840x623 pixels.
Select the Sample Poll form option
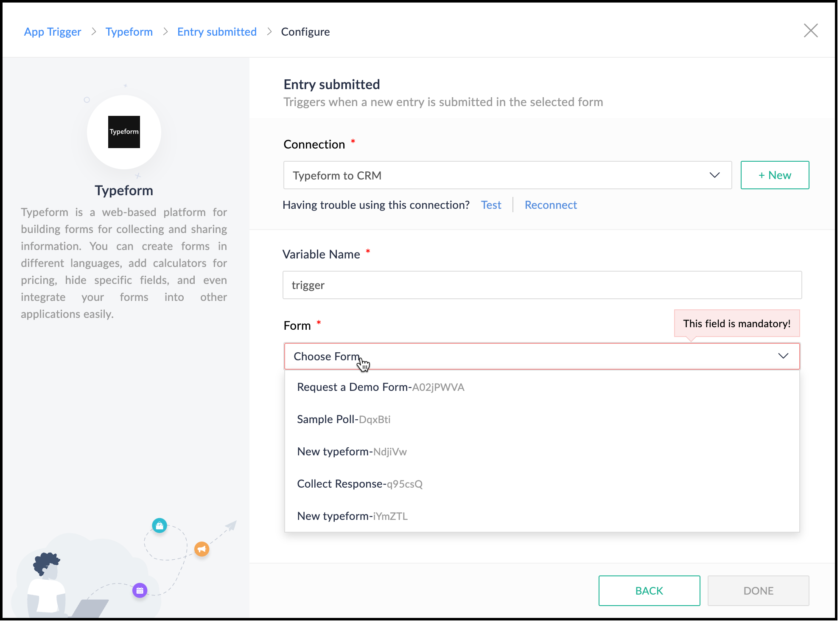pos(344,419)
